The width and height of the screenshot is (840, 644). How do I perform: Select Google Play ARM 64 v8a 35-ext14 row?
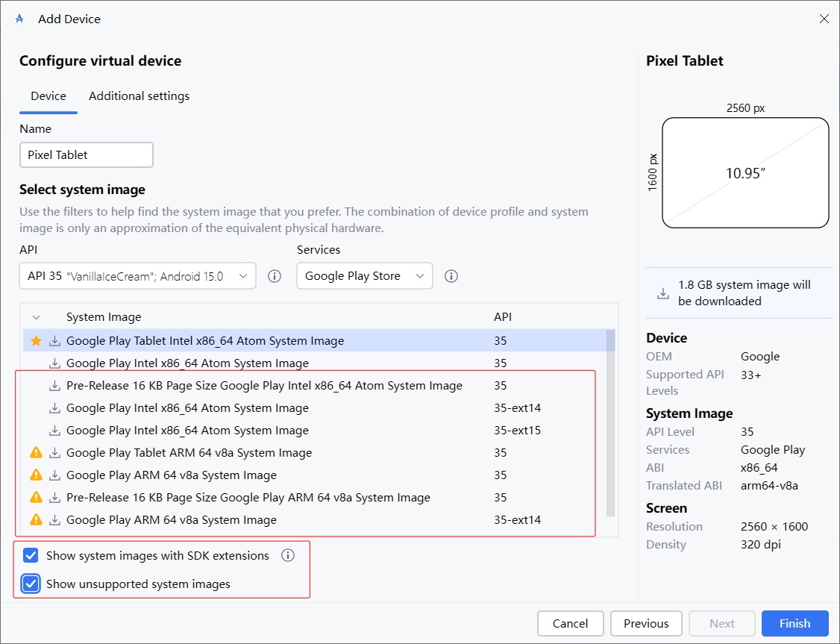319,520
